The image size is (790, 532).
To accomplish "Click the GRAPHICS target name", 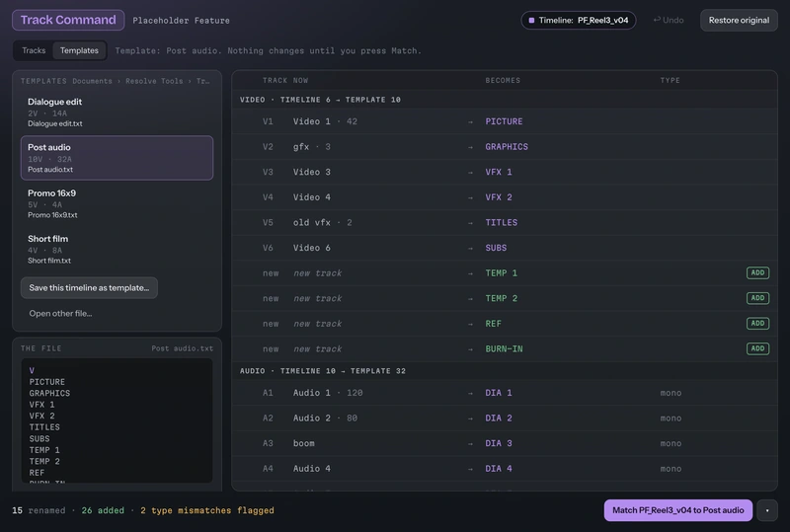I will coord(507,147).
